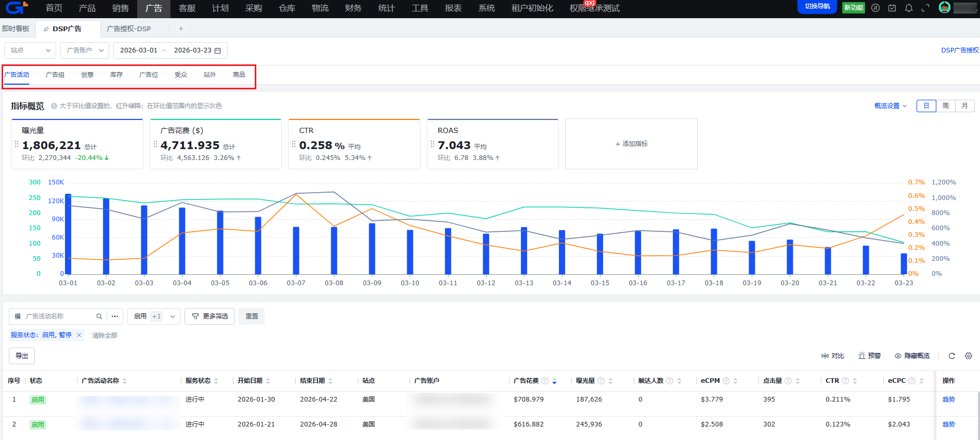Image resolution: width=980 pixels, height=440 pixels.
Task: Toggle 隐藏概览 to hide the overview
Action: pos(912,356)
